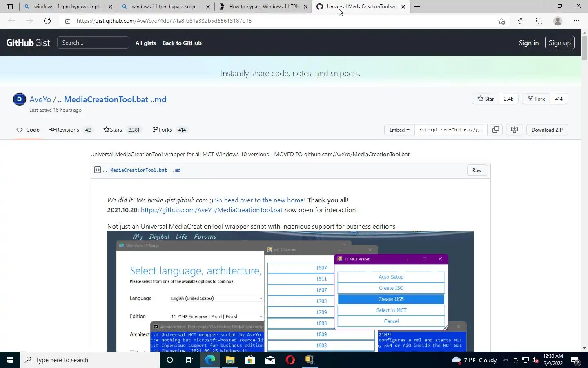Open the browser profile avatar
The width and height of the screenshot is (588, 368).
click(558, 21)
